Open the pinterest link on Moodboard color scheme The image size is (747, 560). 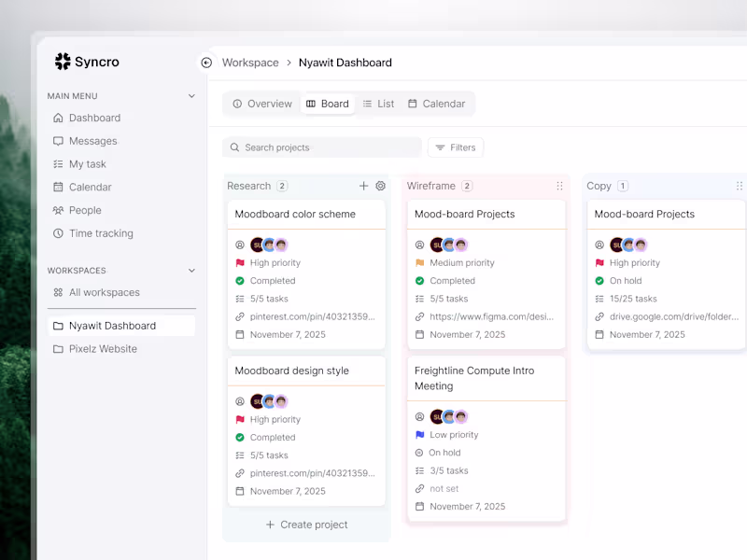coord(313,316)
